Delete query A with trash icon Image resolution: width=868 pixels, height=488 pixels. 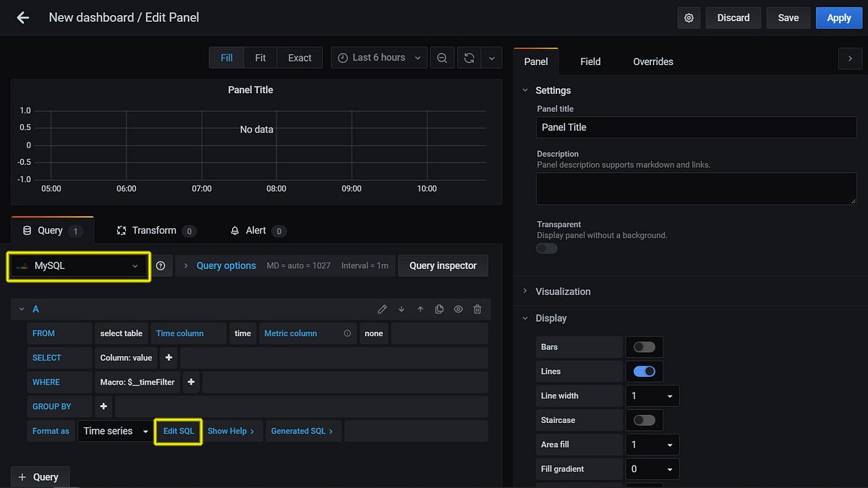point(477,309)
